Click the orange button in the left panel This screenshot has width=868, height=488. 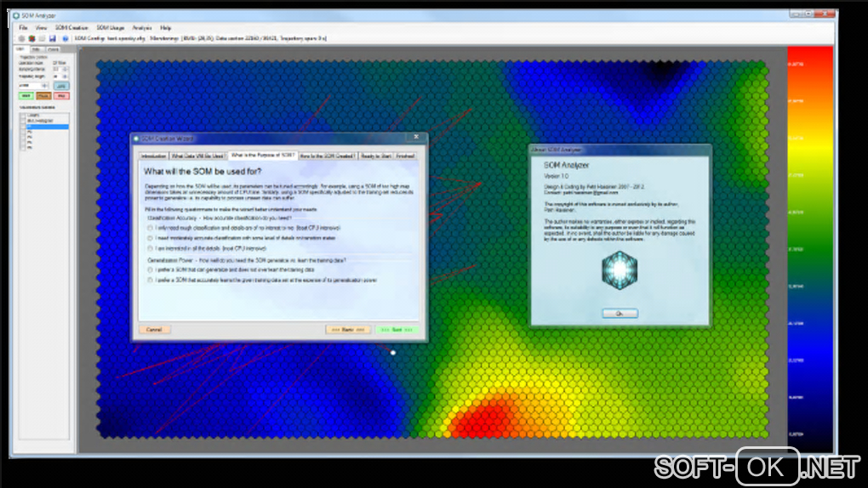point(43,96)
